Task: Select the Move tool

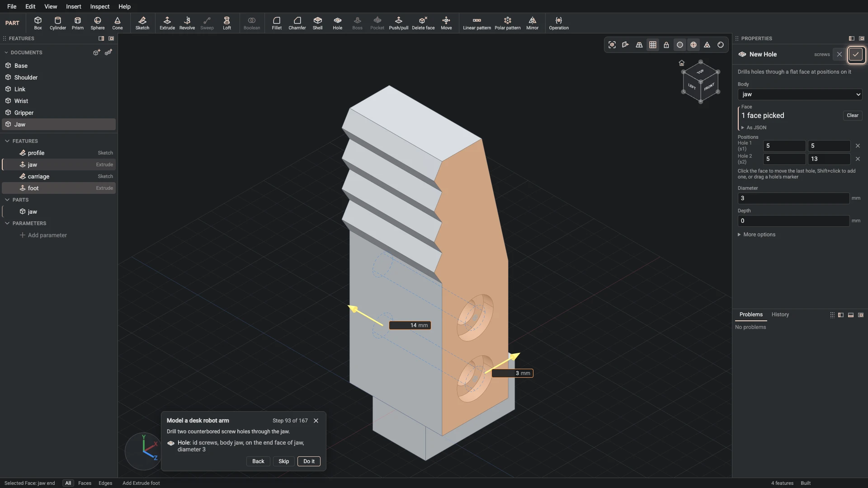Action: click(x=446, y=23)
